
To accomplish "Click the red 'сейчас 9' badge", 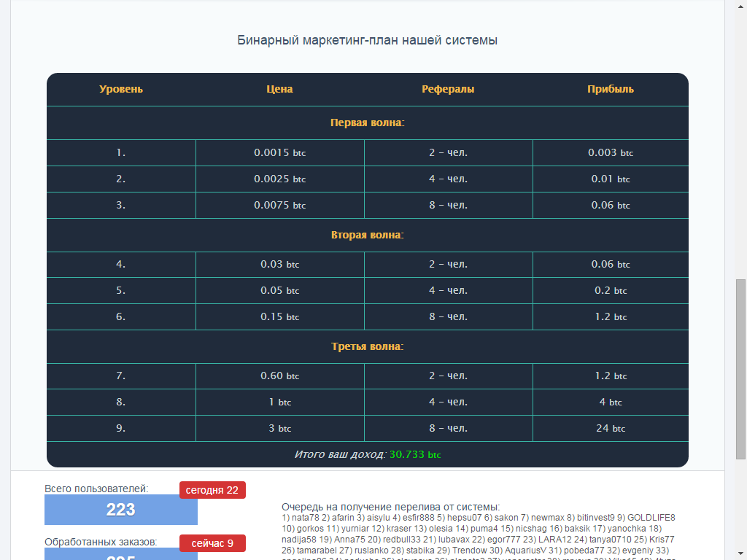I will [x=212, y=543].
